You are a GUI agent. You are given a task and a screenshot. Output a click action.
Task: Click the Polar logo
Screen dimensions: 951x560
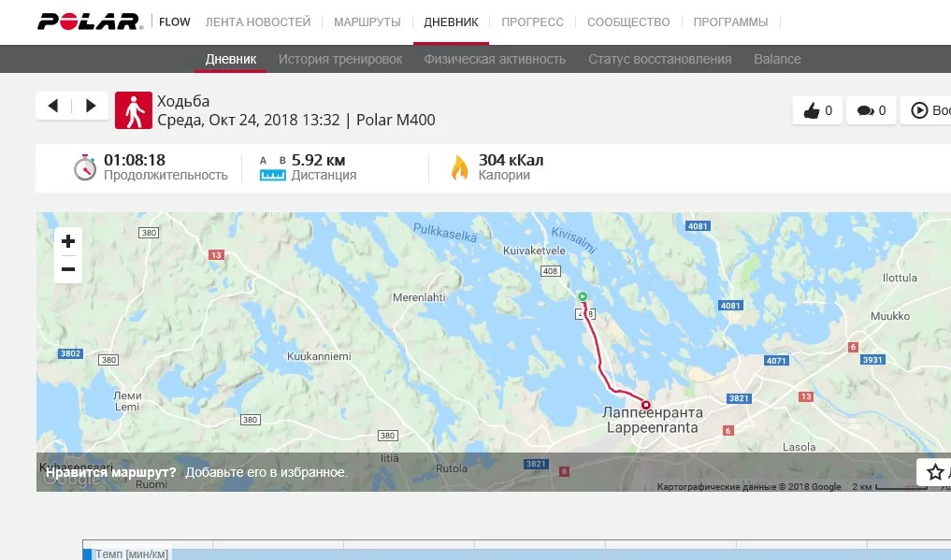point(90,22)
